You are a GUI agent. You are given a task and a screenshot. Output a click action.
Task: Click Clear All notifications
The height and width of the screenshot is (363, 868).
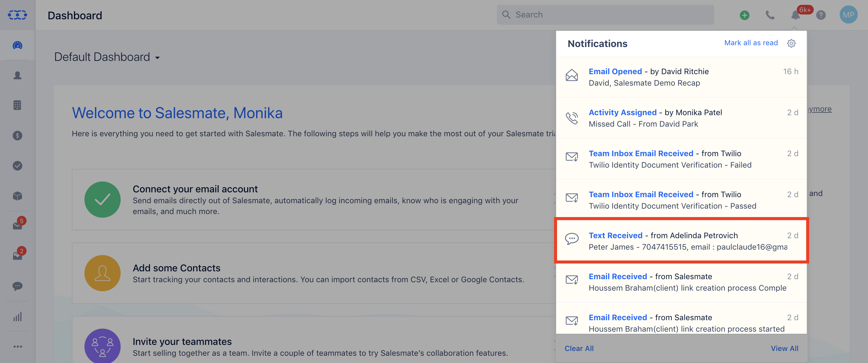pos(579,348)
